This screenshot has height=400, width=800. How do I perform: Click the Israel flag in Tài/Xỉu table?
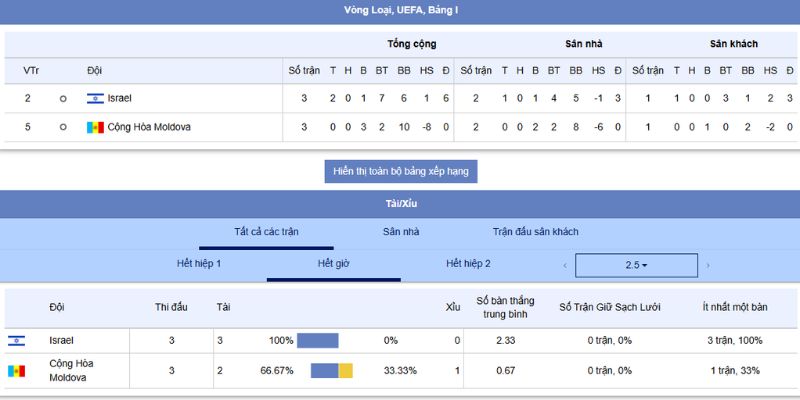click(16, 341)
